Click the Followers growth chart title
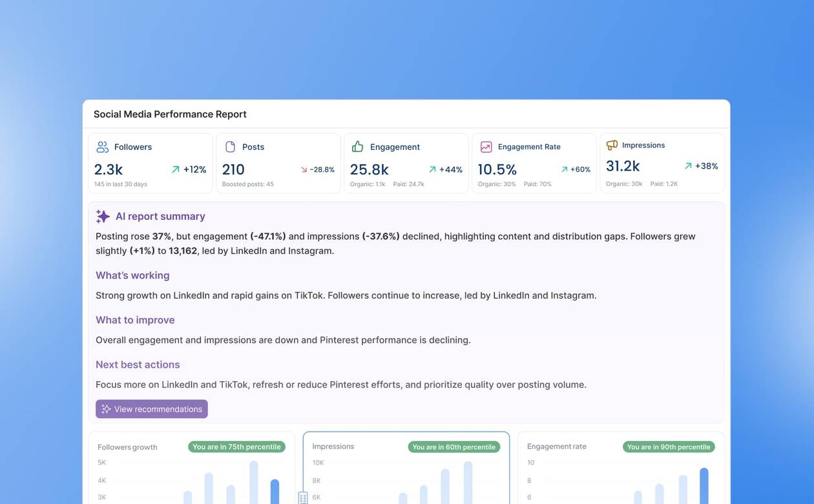 click(x=127, y=447)
